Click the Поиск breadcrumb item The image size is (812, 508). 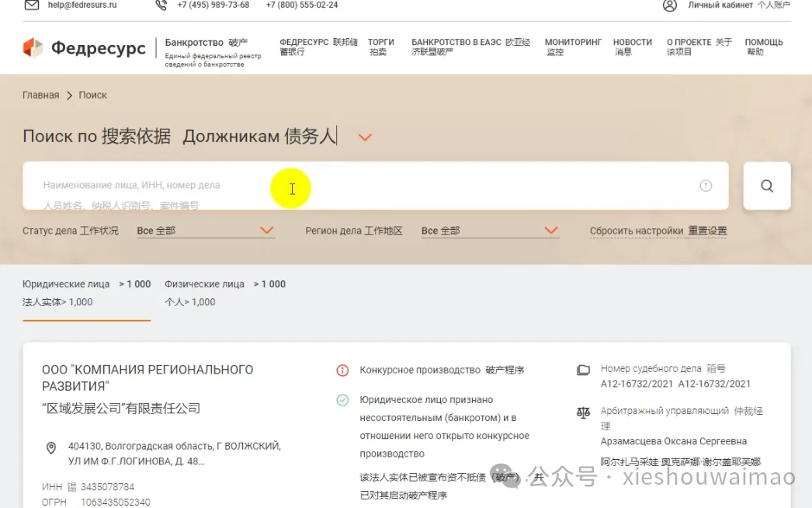point(92,96)
